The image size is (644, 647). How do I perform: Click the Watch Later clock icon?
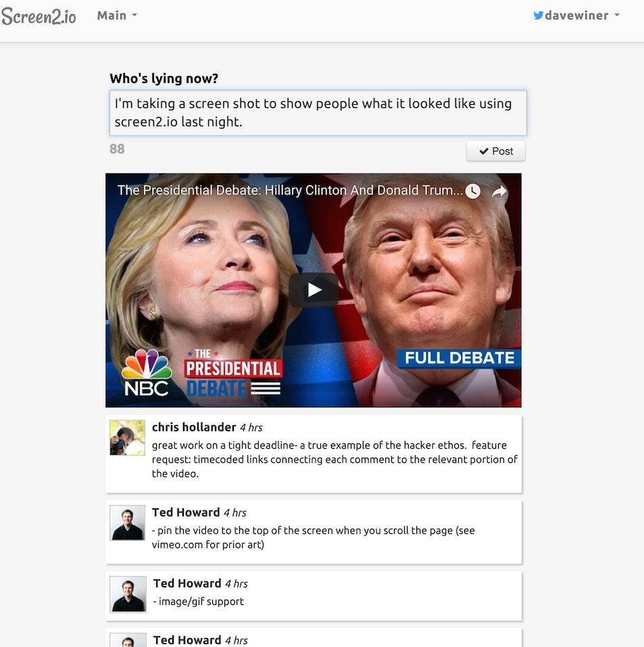(x=473, y=191)
